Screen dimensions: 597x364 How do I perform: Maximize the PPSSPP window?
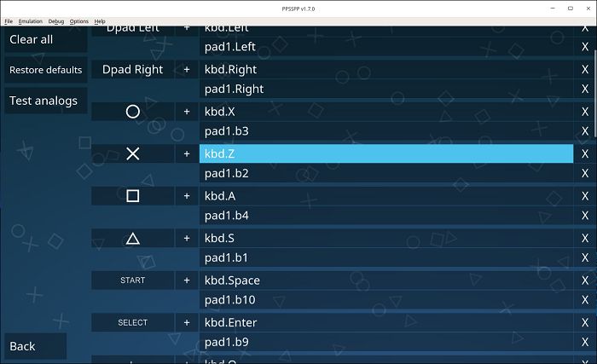[571, 9]
